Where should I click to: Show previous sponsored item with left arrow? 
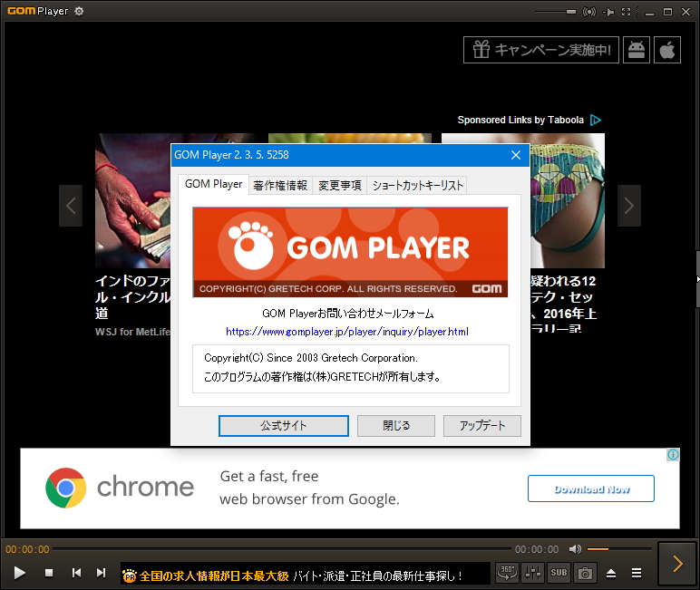click(x=71, y=206)
